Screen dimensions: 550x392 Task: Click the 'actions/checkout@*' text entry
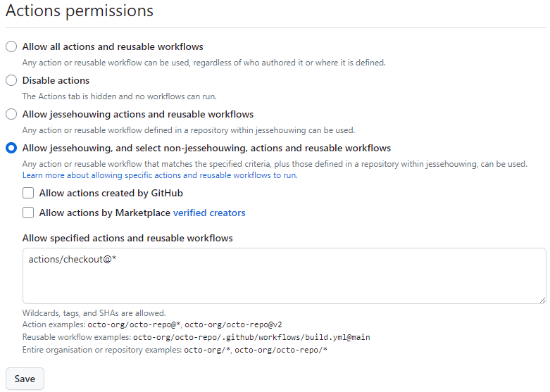[x=73, y=260]
